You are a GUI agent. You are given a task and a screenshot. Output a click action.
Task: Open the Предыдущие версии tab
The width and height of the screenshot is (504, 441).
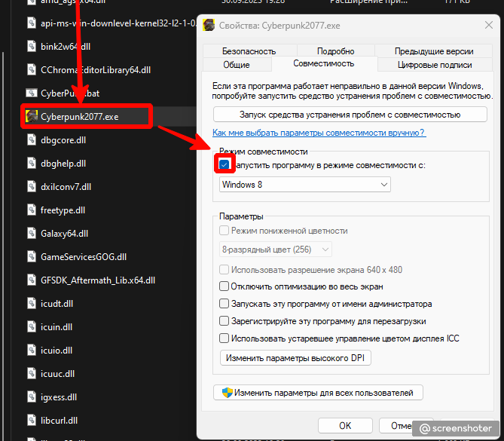coord(434,51)
